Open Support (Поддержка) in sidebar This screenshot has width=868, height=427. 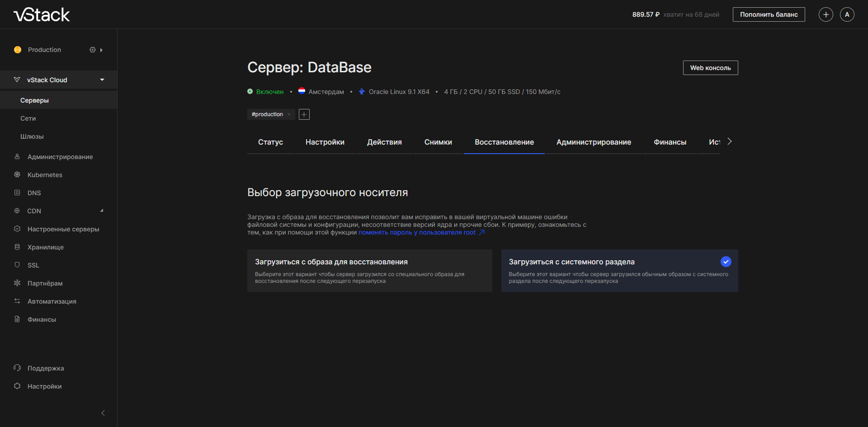45,368
